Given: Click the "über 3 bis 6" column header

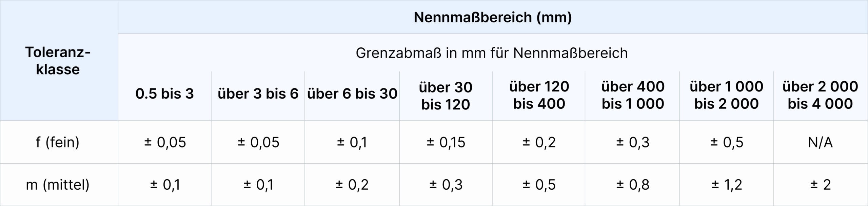Looking at the screenshot, I should [x=258, y=94].
